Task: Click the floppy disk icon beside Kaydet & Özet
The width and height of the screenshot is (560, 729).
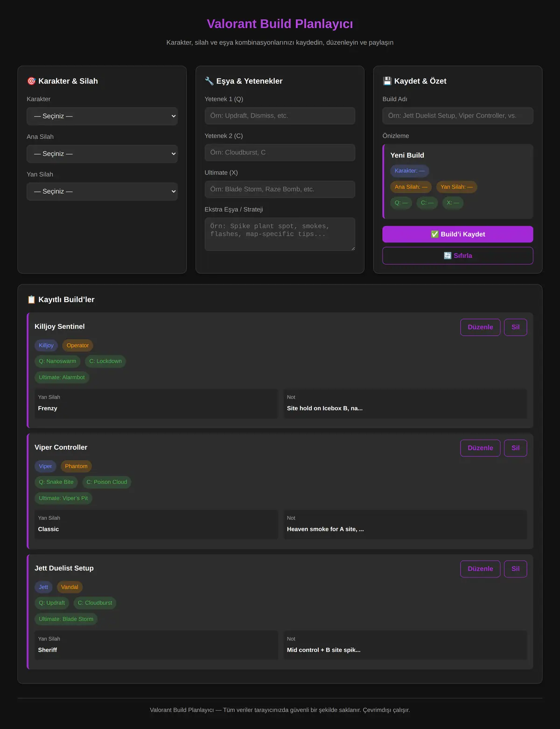Action: (x=387, y=81)
